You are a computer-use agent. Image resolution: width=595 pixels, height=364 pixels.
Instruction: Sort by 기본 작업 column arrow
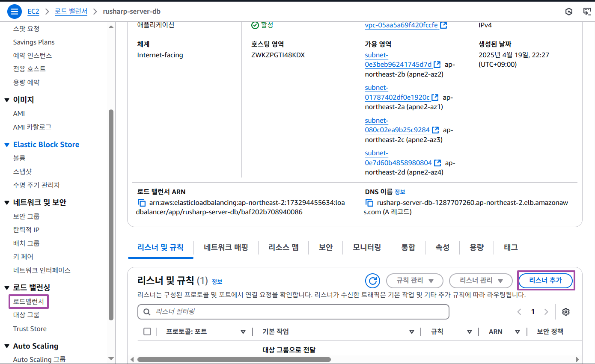click(x=412, y=332)
